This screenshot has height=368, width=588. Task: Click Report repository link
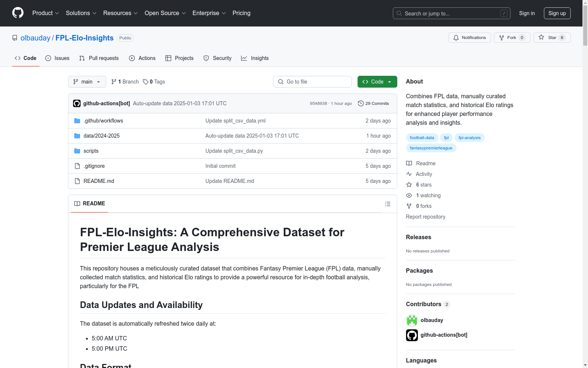(426, 217)
